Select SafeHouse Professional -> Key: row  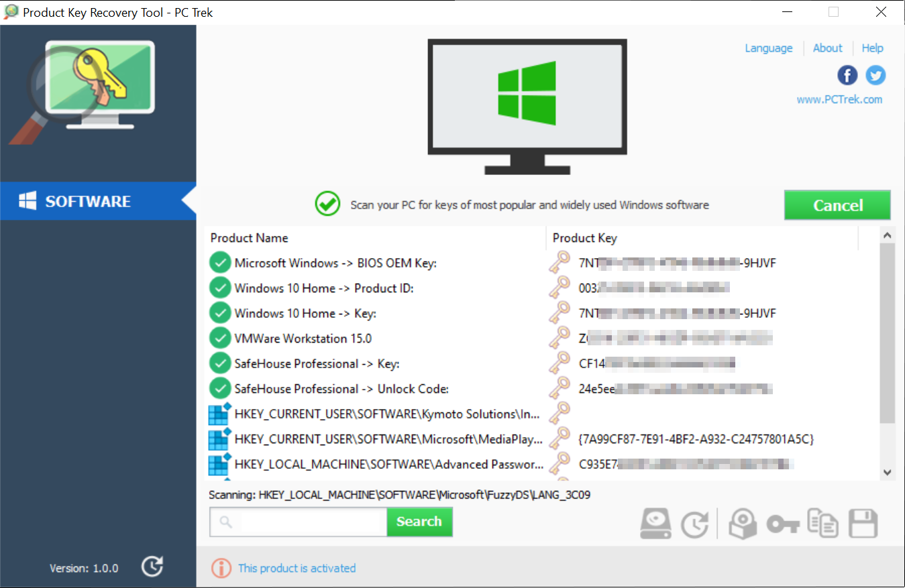tap(541, 363)
